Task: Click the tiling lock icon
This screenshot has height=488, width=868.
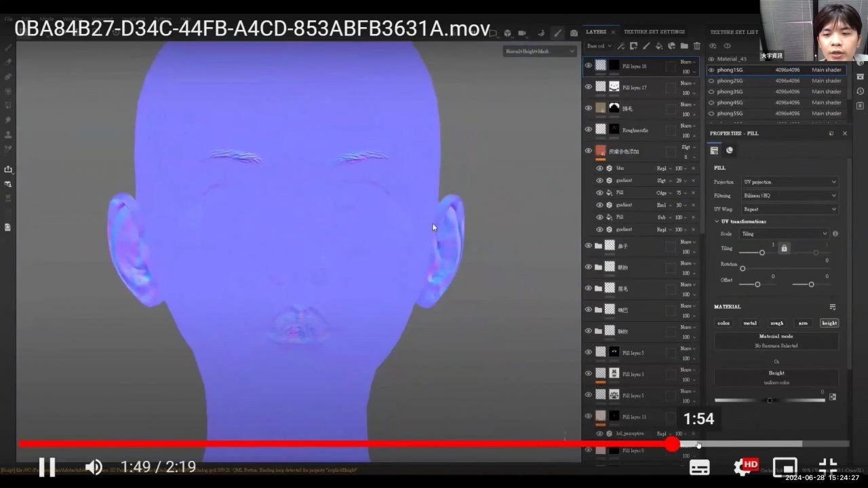Action: coord(784,248)
